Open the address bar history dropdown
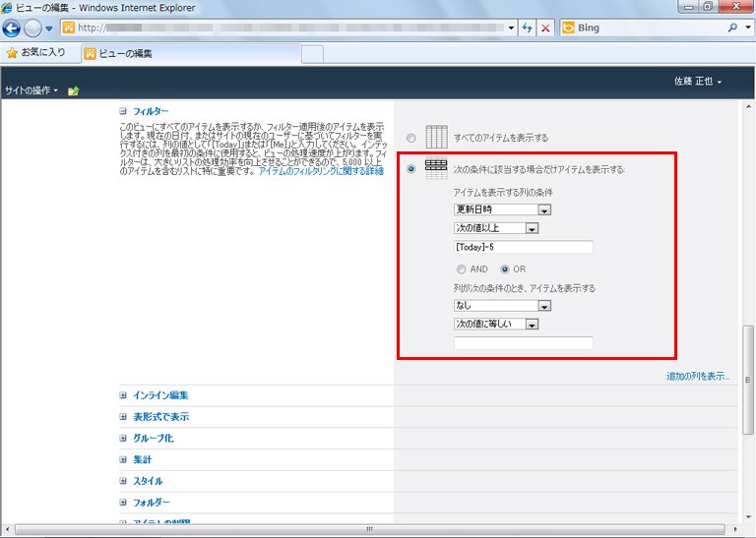Screen dimensions: 756x538 (511, 28)
